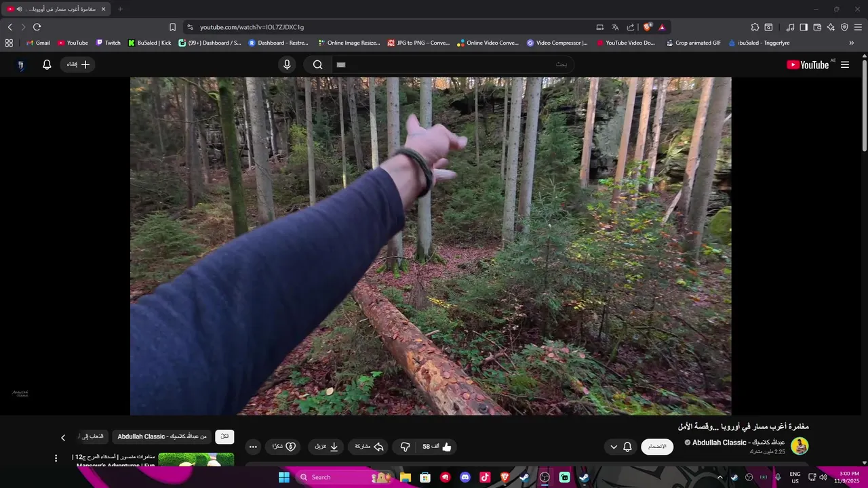Click into the YouTube search field

452,64
